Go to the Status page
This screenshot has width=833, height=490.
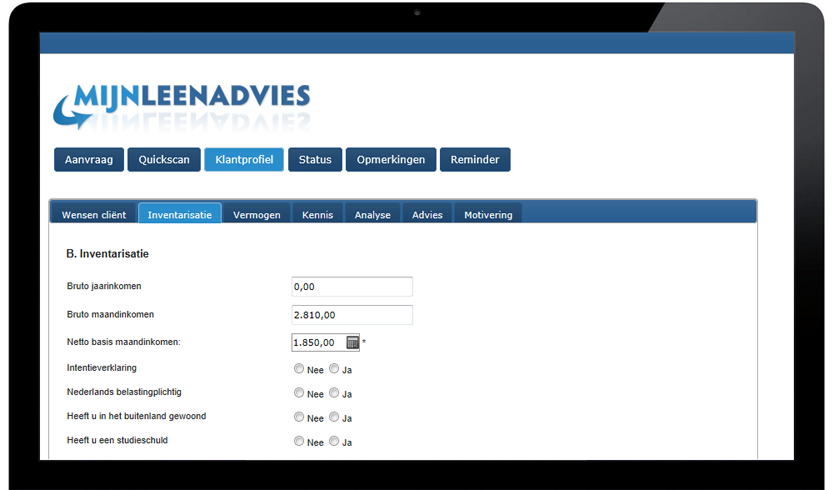click(x=315, y=160)
